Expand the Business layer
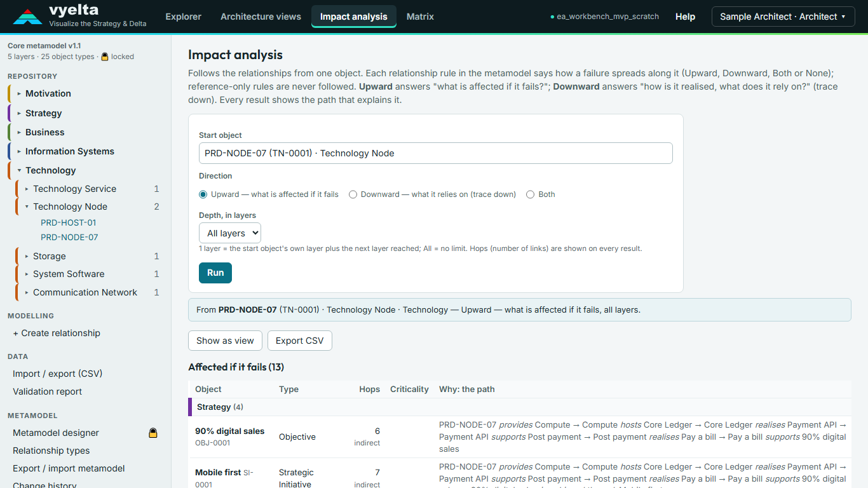The image size is (868, 488). tap(19, 132)
